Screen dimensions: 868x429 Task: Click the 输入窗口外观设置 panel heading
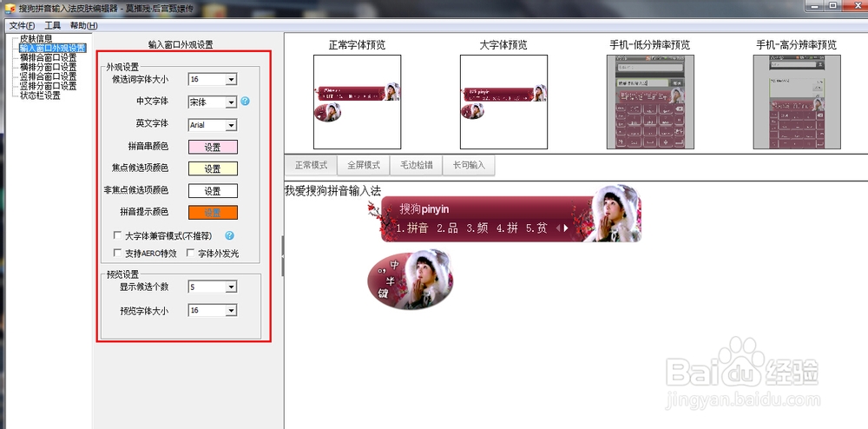(181, 45)
